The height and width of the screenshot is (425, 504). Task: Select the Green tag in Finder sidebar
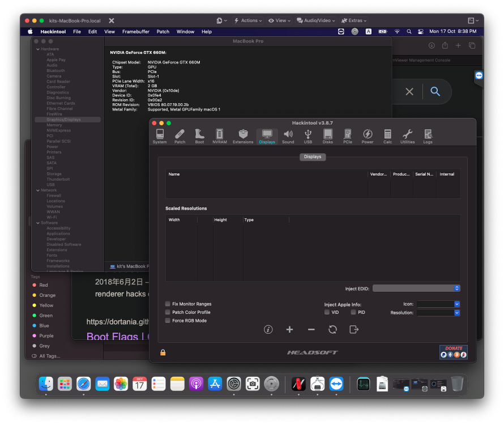(x=46, y=315)
